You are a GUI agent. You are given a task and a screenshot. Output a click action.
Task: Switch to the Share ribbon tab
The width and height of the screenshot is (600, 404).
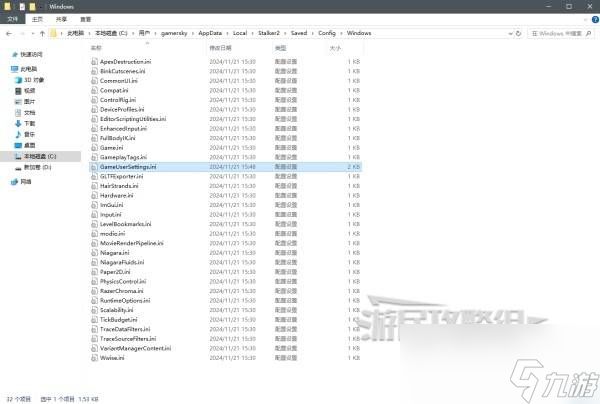[60, 18]
